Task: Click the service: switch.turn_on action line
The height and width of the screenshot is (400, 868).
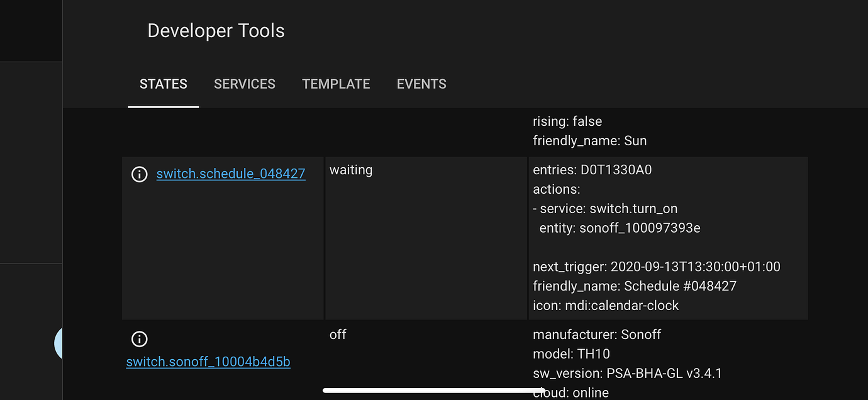Action: (605, 208)
